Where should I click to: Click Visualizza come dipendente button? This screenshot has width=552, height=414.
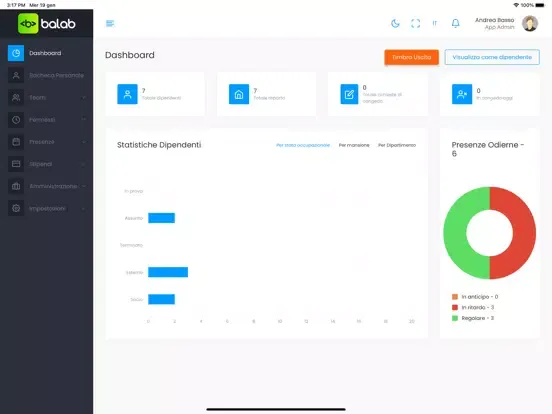point(492,57)
